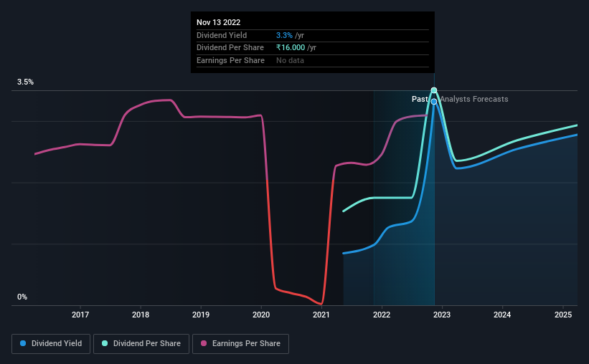Image resolution: width=589 pixels, height=364 pixels.
Task: Click the blue Dividend Yield data point marker
Action: click(434, 102)
